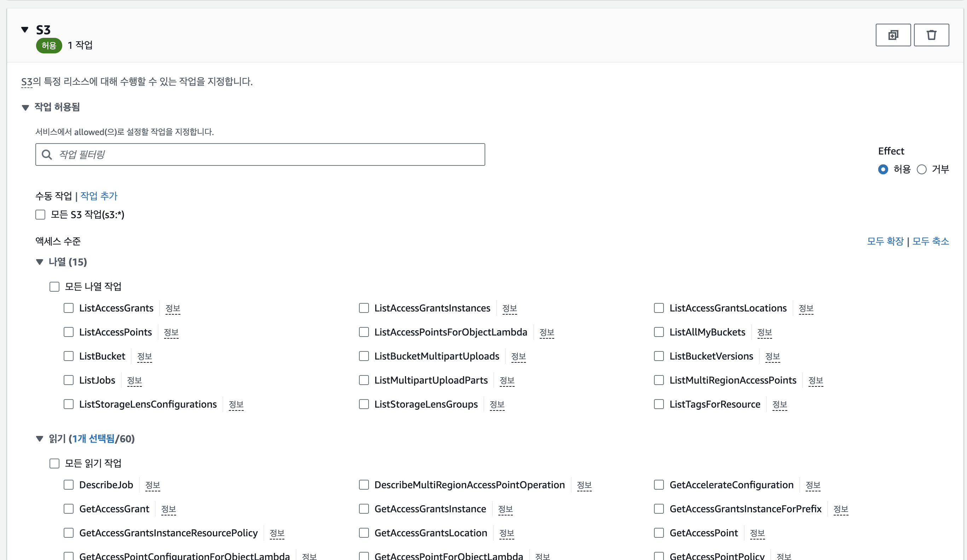Open 정보 link next to GetAccessGrantsInstance
The image size is (967, 560).
505,509
